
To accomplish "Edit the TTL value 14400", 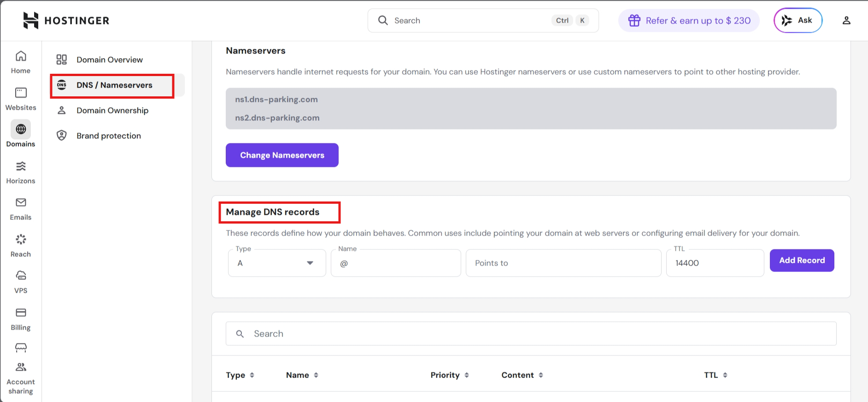I will [715, 263].
